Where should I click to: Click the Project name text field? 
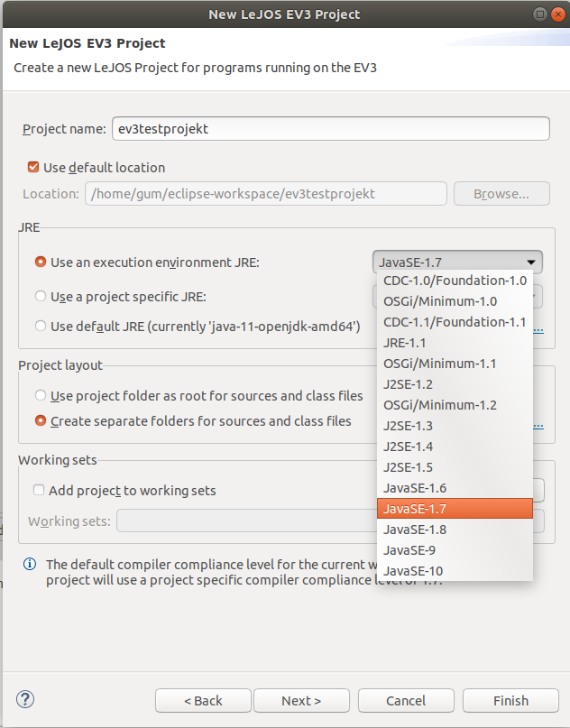click(330, 129)
